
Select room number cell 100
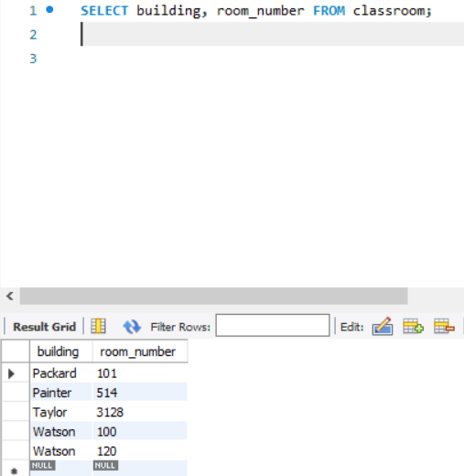pyautogui.click(x=140, y=431)
